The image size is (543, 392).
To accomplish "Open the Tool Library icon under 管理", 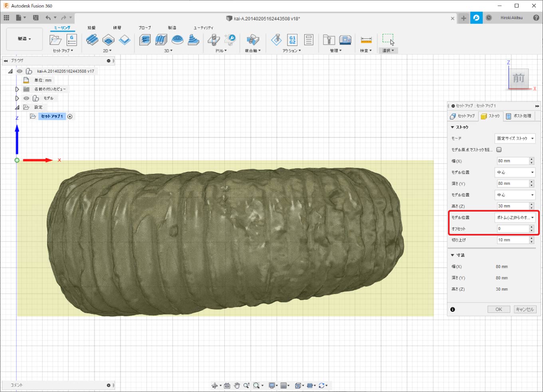I will 329,40.
